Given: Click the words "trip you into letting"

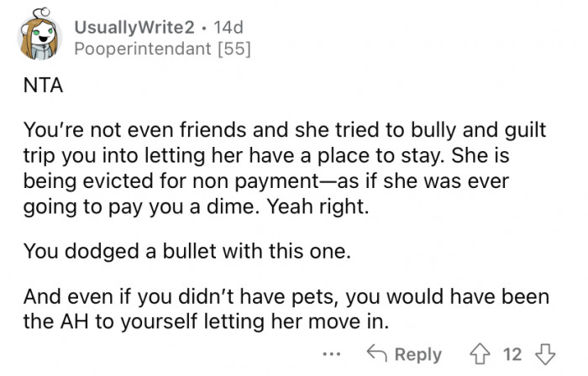Looking at the screenshot, I should 114,155.
